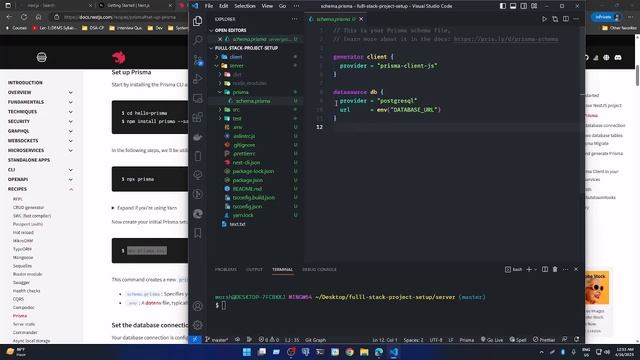Open terminal panel More Actions ellipsis
Screen dimensions: 640x360
click(x=566, y=269)
